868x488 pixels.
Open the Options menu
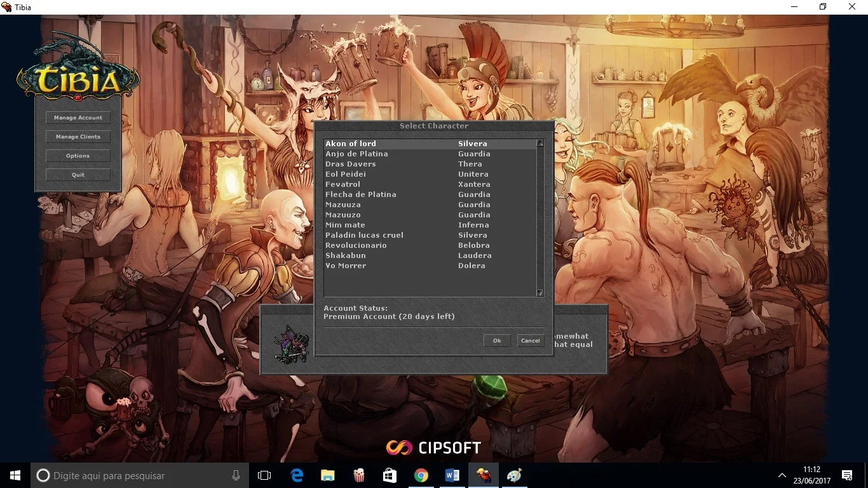coord(78,156)
